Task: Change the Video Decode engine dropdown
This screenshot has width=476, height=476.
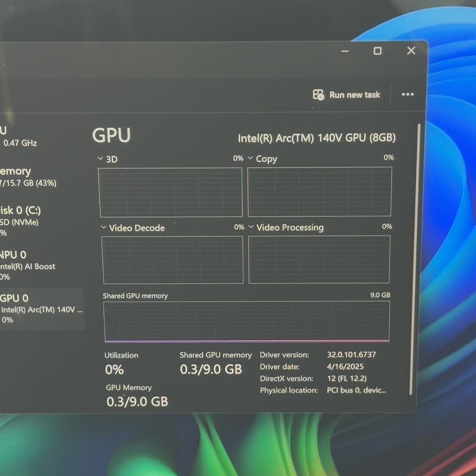Action: 104,228
